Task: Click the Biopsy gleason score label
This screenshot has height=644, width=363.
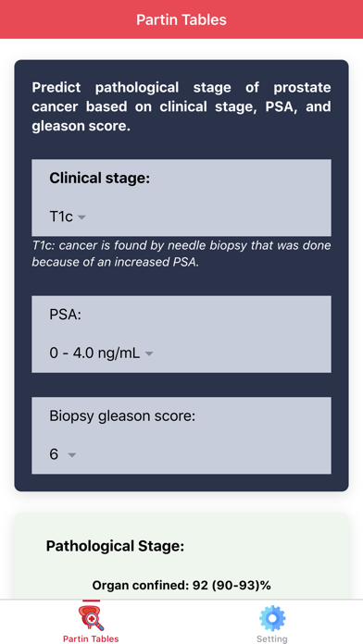Action: pyautogui.click(x=122, y=416)
